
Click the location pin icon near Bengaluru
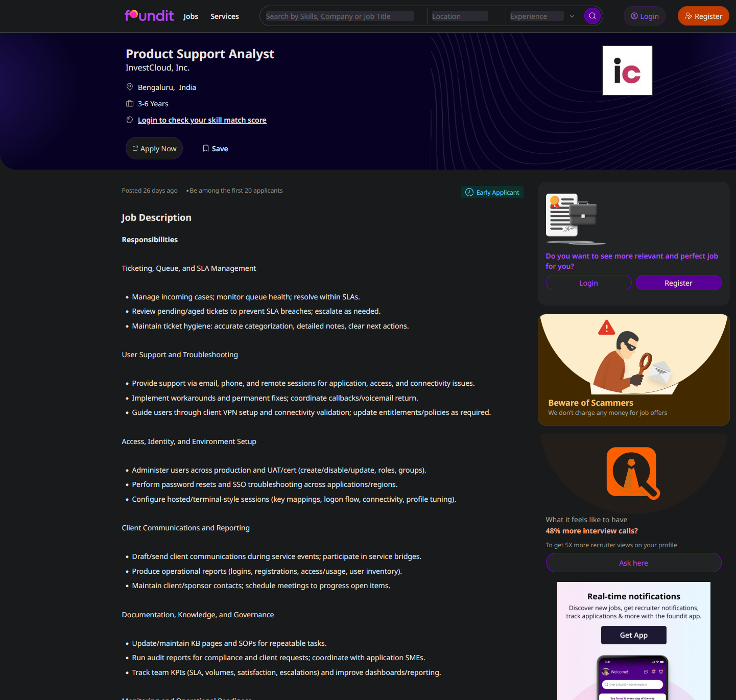coord(130,87)
